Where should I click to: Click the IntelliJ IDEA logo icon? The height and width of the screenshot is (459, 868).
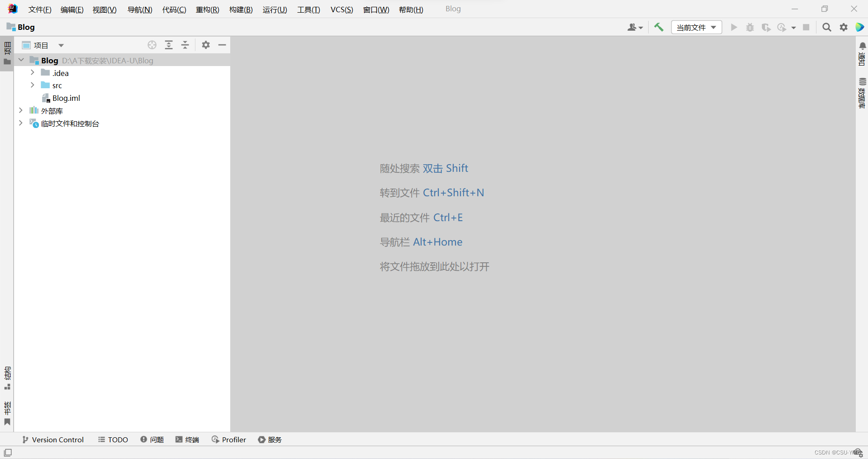(x=13, y=9)
